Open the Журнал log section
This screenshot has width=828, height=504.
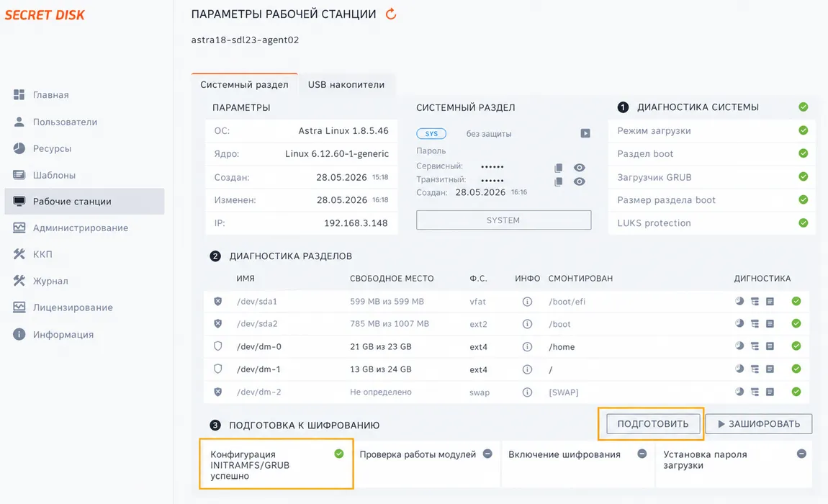(x=84, y=281)
